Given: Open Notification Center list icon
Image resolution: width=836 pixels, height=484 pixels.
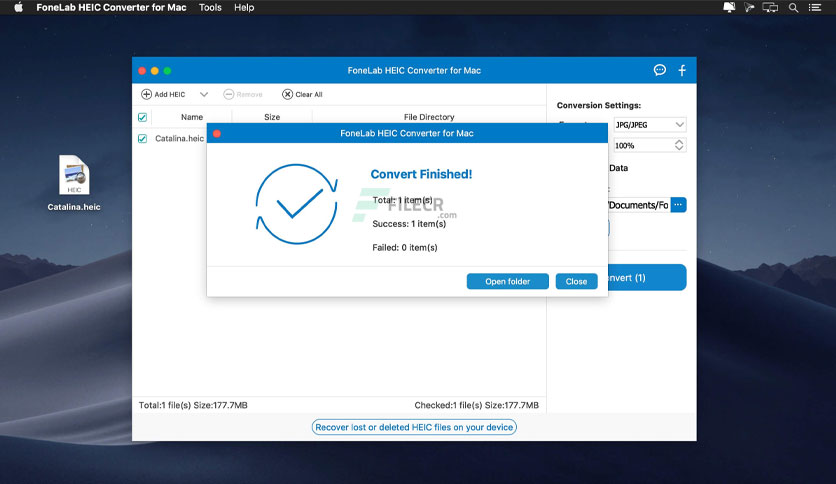Looking at the screenshot, I should [815, 7].
